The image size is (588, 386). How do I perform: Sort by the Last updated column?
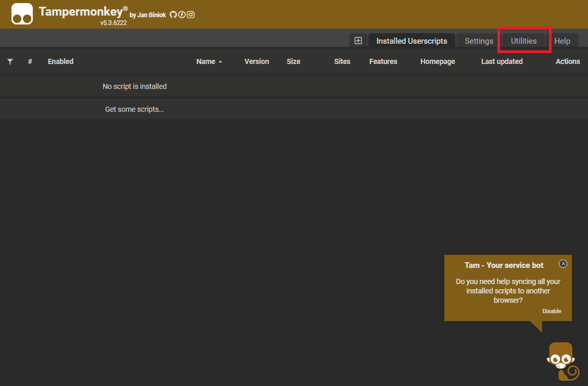(502, 61)
